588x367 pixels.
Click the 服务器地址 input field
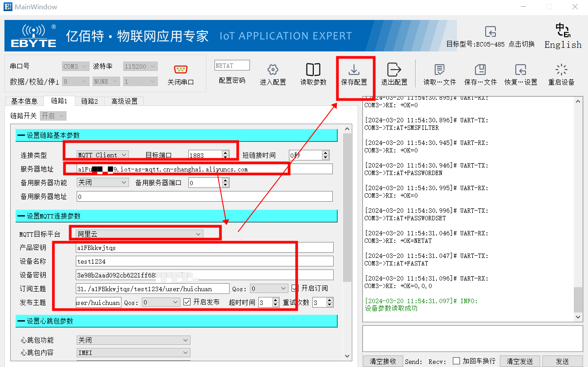[204, 169]
